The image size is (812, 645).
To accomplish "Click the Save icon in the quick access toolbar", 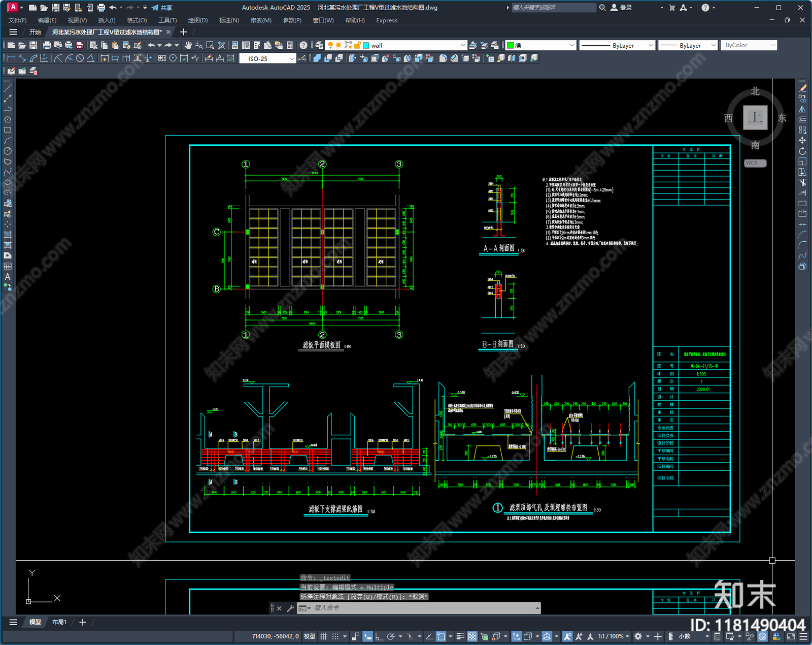I will [55, 8].
